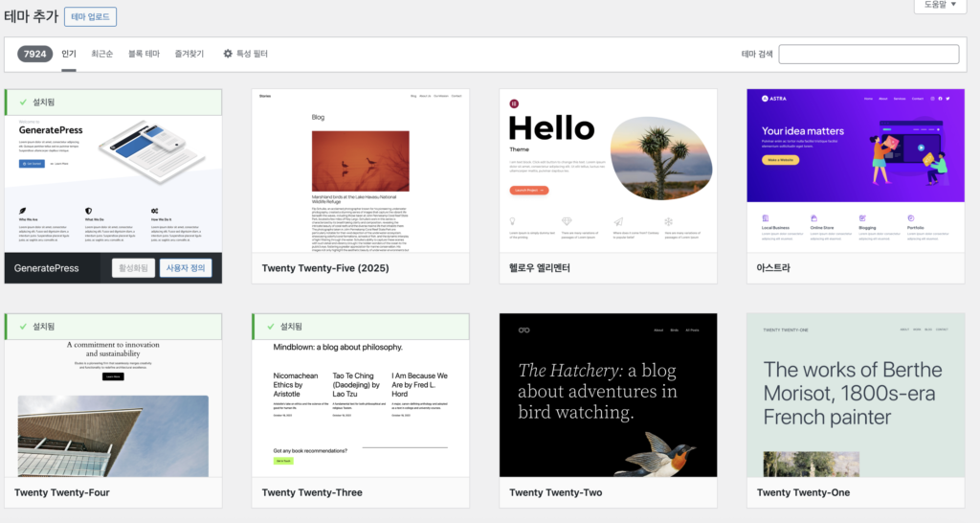980x523 pixels.
Task: Click the 7924 theme count badge
Action: coord(35,54)
